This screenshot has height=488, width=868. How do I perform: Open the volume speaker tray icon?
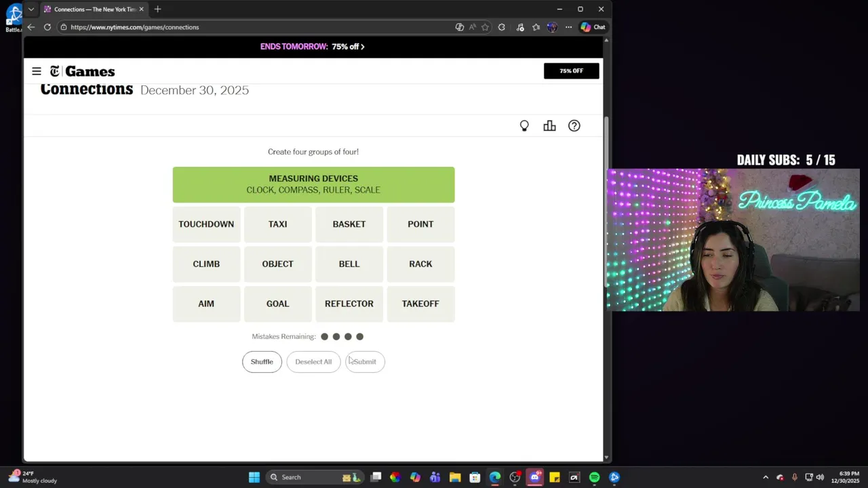tap(820, 477)
